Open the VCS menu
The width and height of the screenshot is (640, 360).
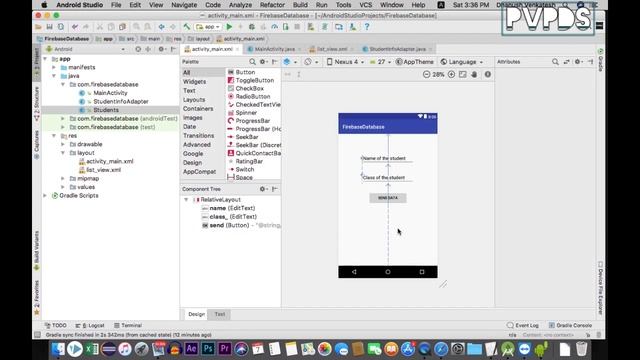coord(365,5)
